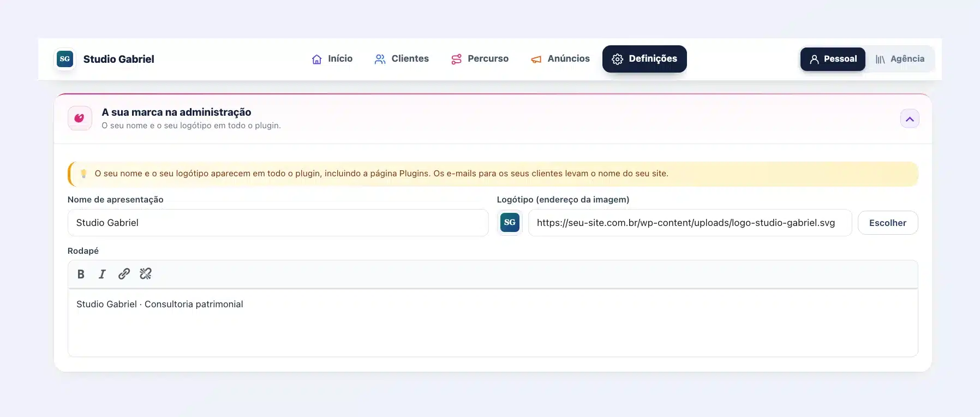The height and width of the screenshot is (417, 980).
Task: Click the lightbulb tip icon
Action: tap(83, 174)
